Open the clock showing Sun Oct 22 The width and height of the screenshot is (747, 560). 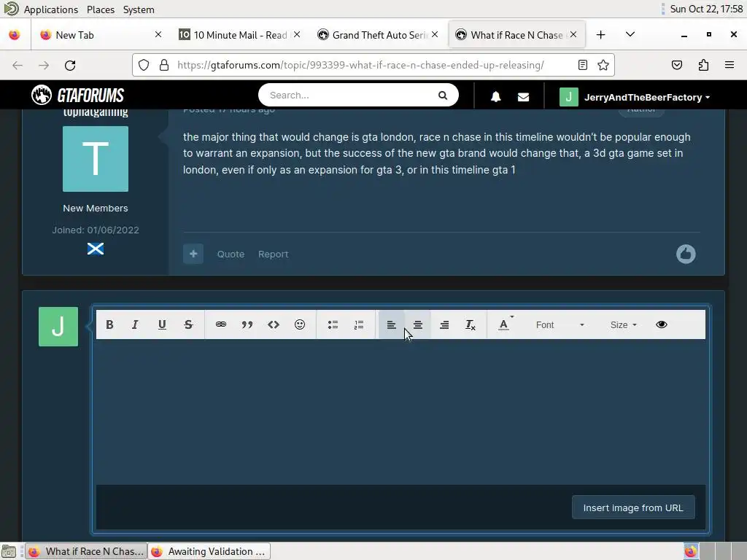coord(706,9)
